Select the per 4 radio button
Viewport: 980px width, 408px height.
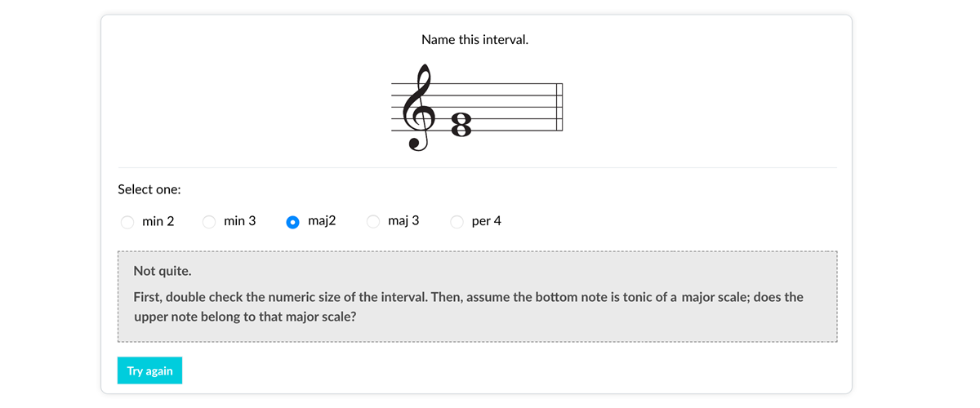coord(457,222)
